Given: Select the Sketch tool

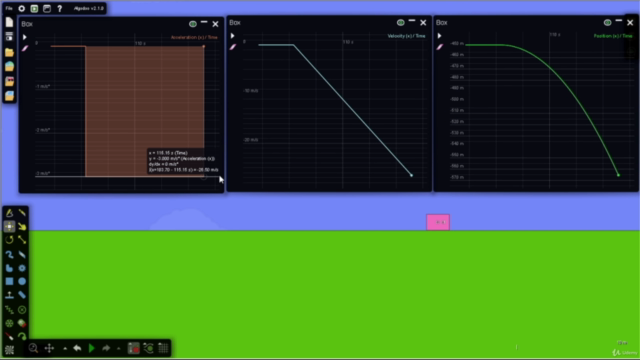Looking at the screenshot, I should click(x=9, y=213).
